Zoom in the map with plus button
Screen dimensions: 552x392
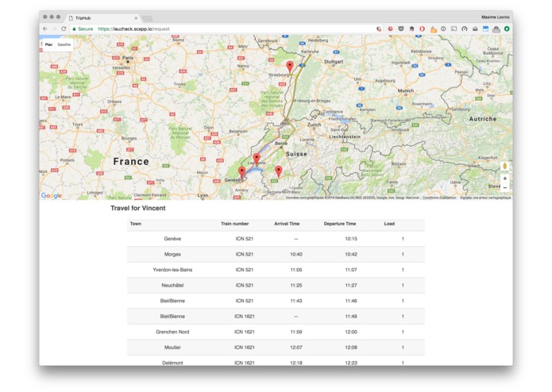[505, 179]
